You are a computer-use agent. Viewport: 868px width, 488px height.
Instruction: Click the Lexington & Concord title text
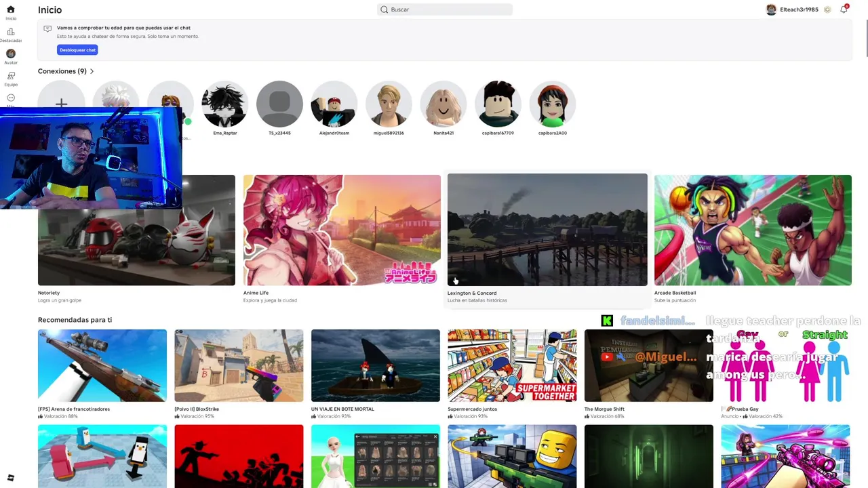point(472,293)
